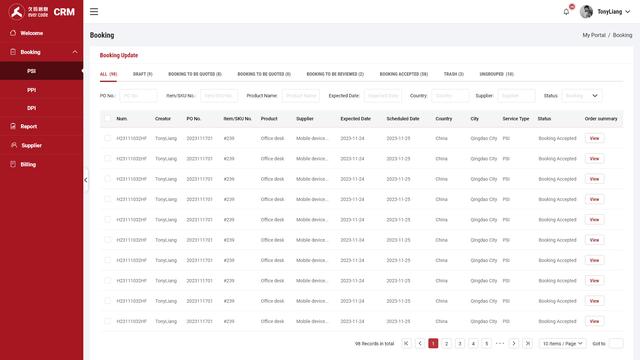Click My Portal breadcrumb link
Screen dimensions: 640x360
(x=594, y=35)
